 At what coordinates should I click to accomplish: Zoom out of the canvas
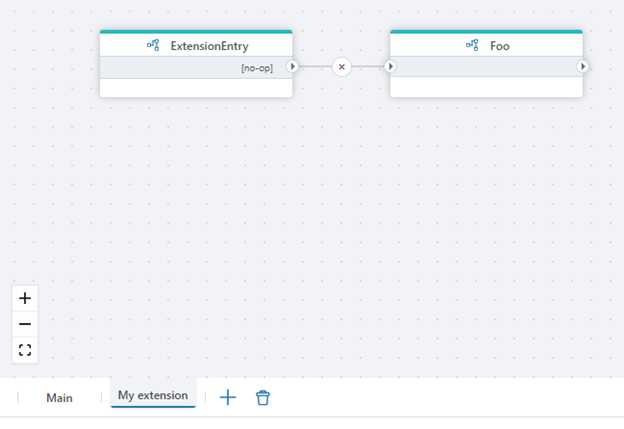pos(25,324)
